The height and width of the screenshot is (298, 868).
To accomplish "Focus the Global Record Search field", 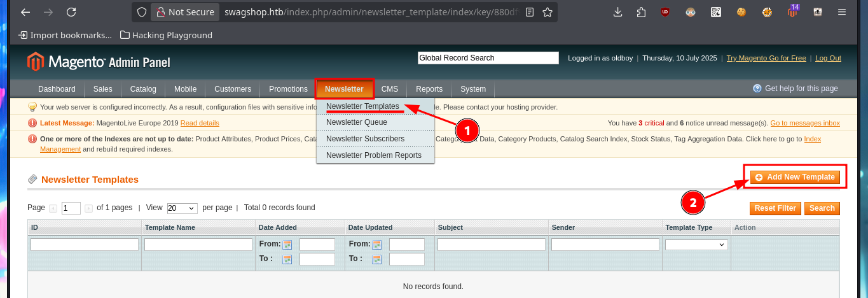I will click(x=488, y=58).
